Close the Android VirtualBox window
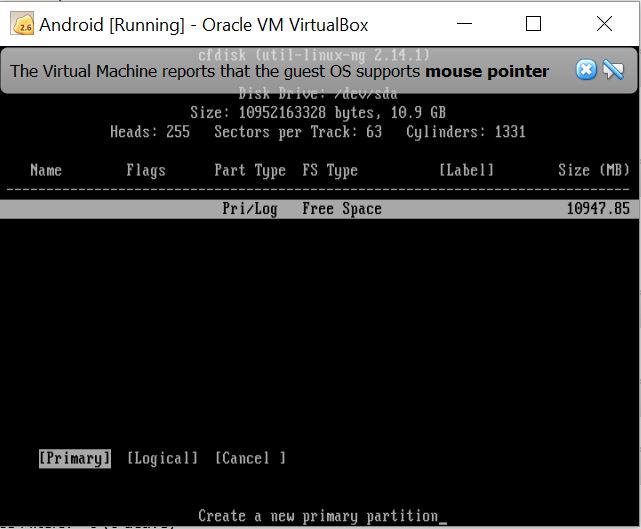Image resolution: width=641 pixels, height=529 pixels. click(604, 24)
